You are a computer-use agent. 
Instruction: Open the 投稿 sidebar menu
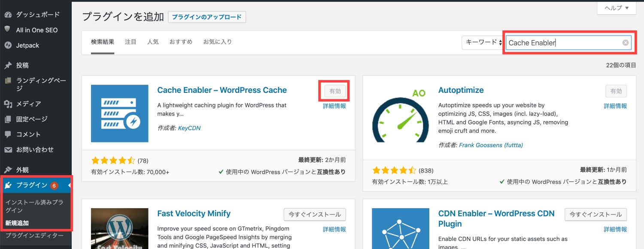pyautogui.click(x=22, y=65)
